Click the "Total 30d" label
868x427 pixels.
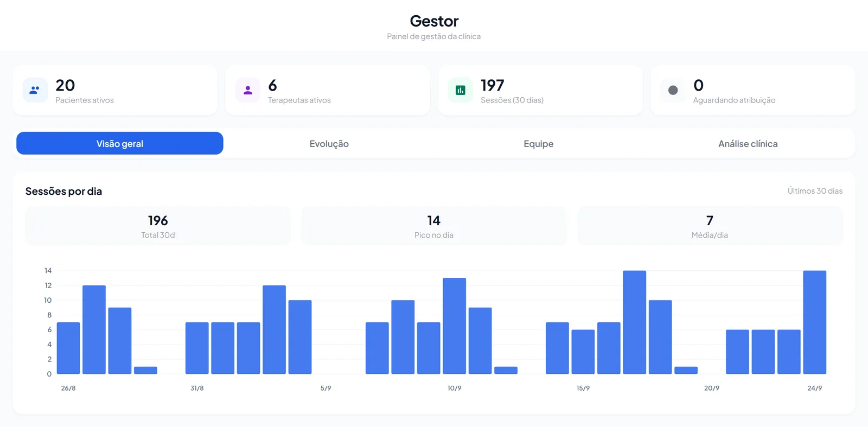point(158,235)
